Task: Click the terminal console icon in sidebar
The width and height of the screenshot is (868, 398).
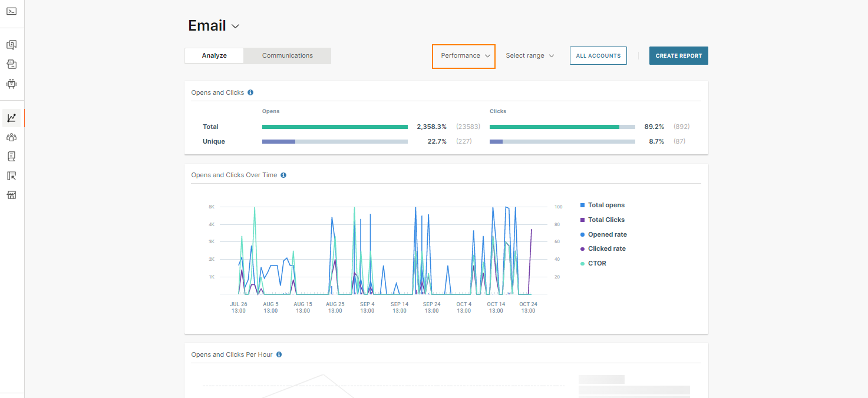Action: (11, 11)
